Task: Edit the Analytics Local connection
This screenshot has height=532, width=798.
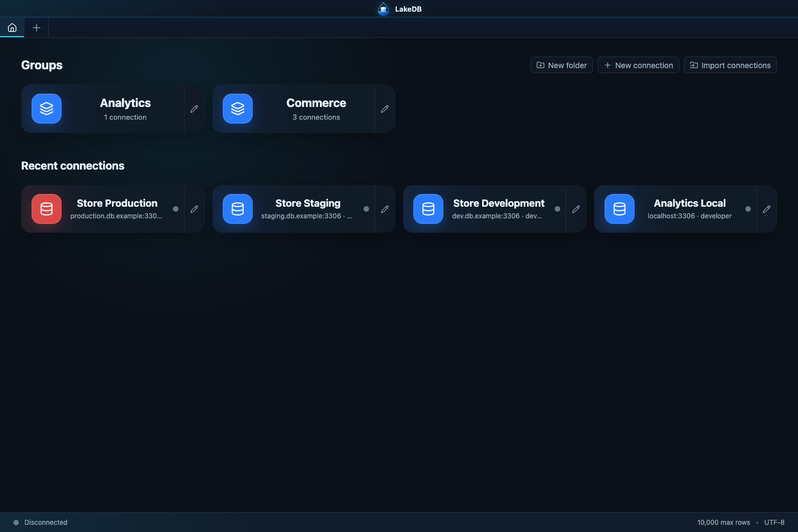Action: tap(766, 209)
